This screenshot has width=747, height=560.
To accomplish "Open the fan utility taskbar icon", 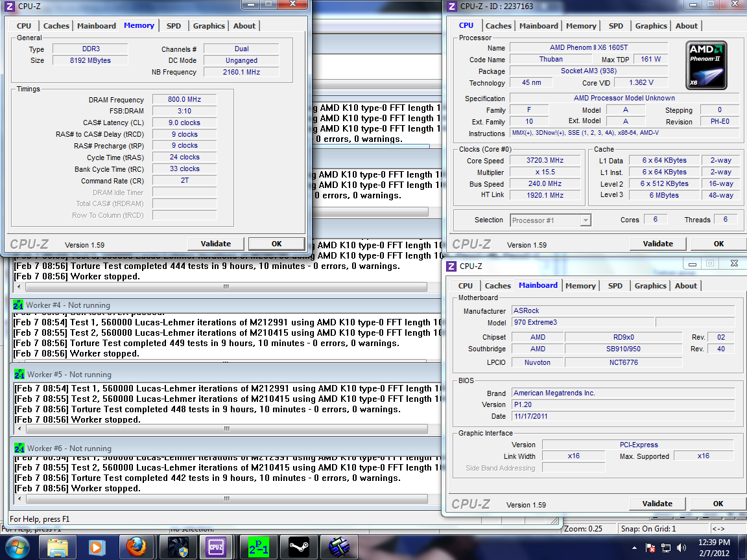I will [x=178, y=548].
